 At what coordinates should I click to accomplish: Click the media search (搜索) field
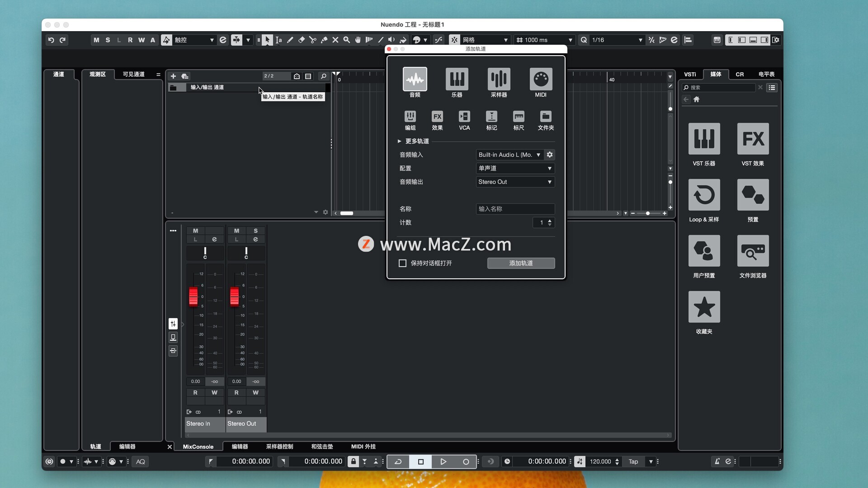click(718, 88)
